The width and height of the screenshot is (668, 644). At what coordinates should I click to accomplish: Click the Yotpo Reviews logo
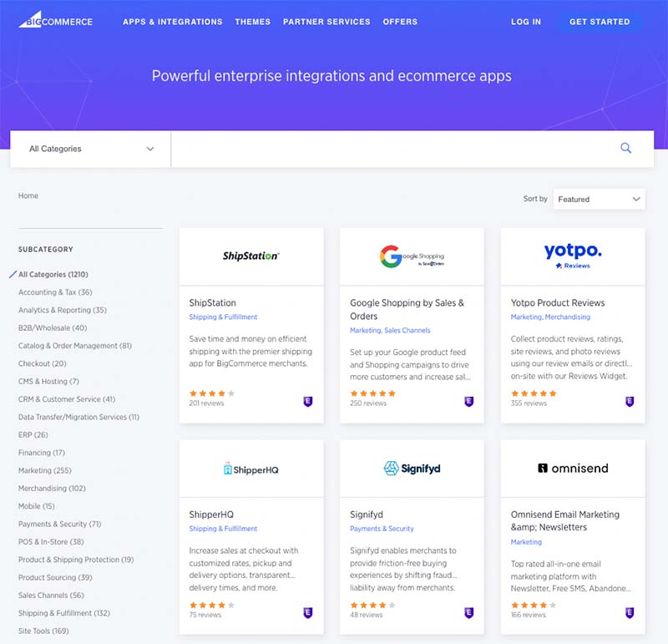pyautogui.click(x=573, y=256)
